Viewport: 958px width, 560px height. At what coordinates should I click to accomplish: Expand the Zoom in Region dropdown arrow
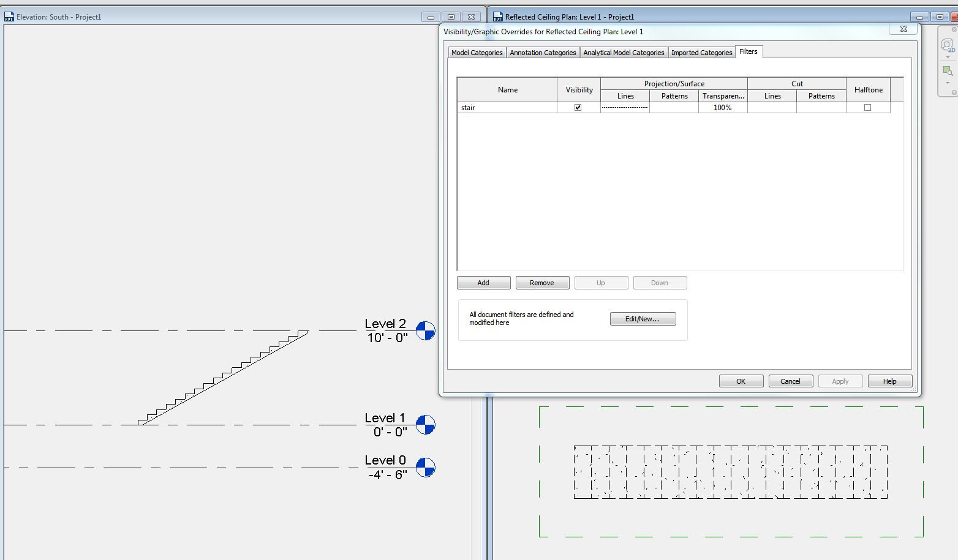(x=948, y=83)
